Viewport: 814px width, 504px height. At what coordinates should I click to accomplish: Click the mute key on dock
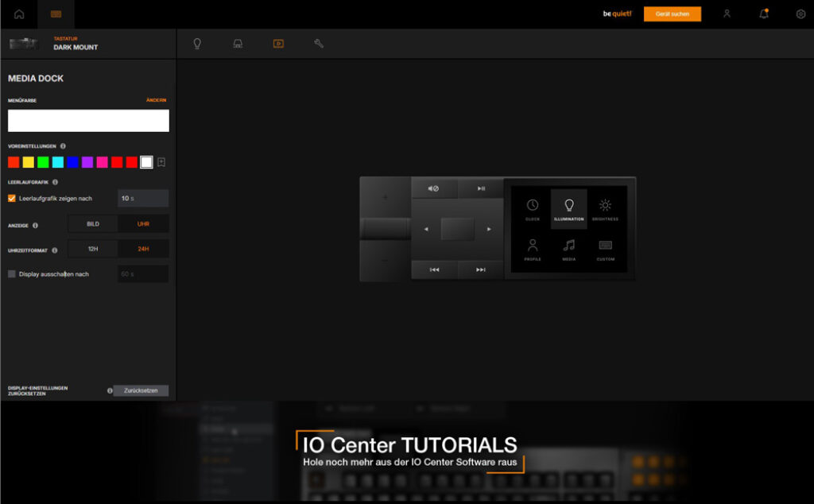434,188
